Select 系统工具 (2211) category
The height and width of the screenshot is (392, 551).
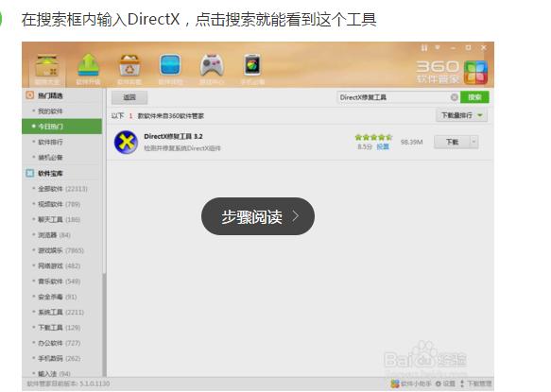click(60, 313)
